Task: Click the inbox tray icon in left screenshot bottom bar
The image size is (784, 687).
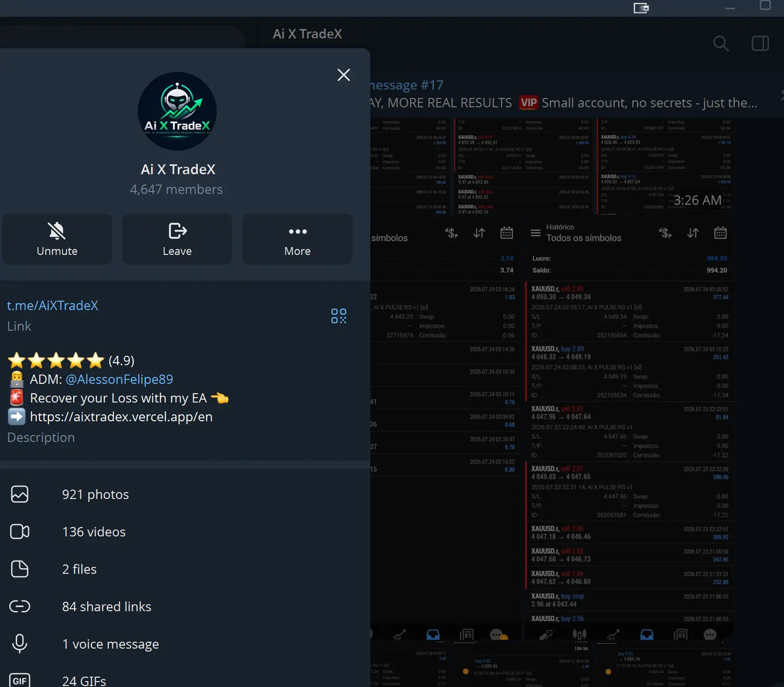Action: tap(433, 634)
